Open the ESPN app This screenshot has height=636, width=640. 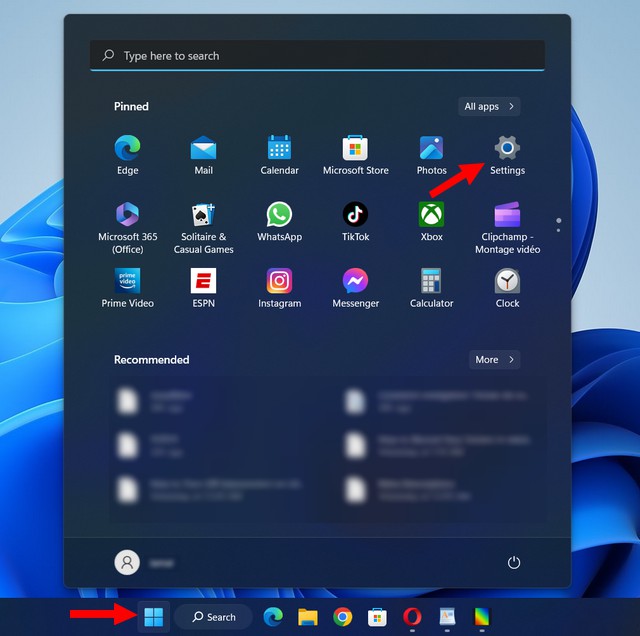coord(203,288)
